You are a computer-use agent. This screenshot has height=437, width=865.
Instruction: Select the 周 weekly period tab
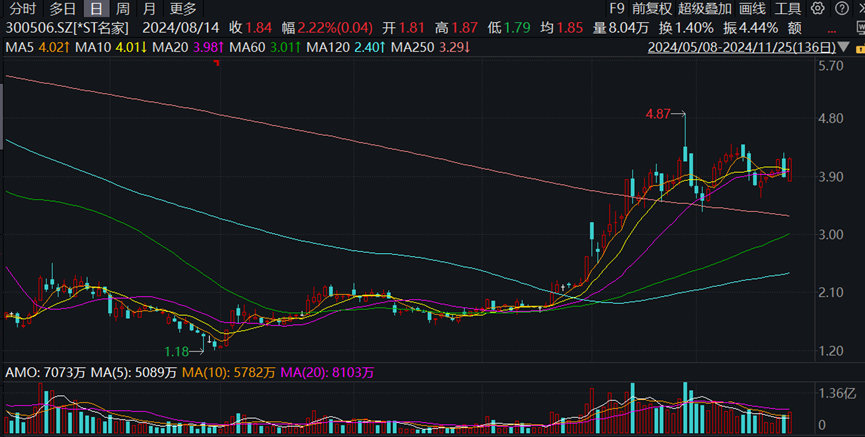click(x=122, y=8)
